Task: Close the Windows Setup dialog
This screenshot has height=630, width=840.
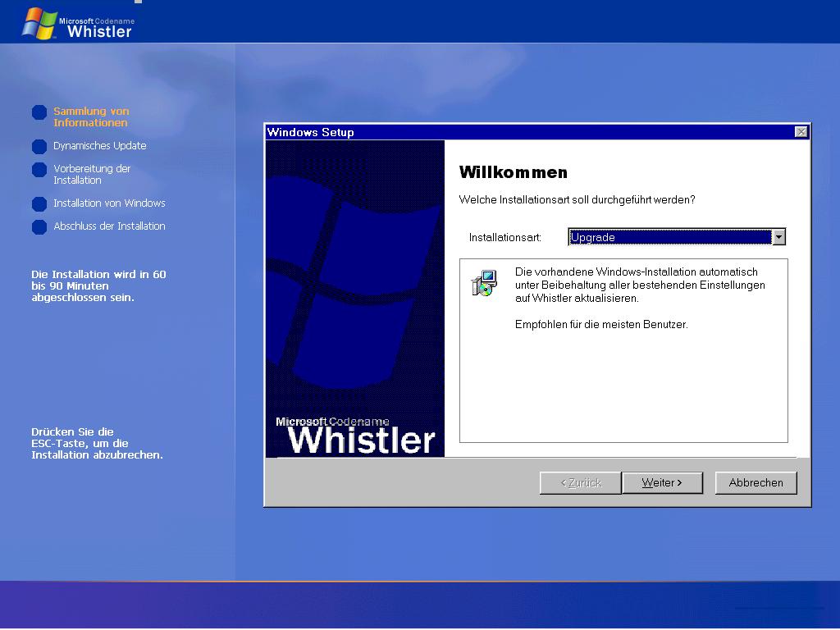Action: click(x=801, y=132)
